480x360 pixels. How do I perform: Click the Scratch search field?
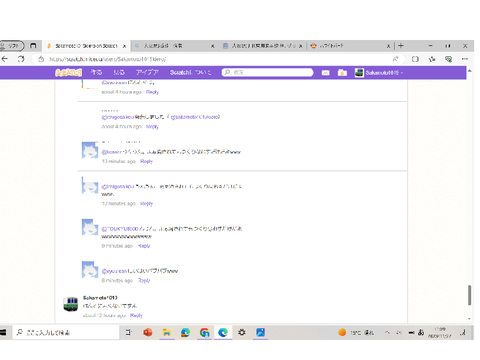pos(268,72)
